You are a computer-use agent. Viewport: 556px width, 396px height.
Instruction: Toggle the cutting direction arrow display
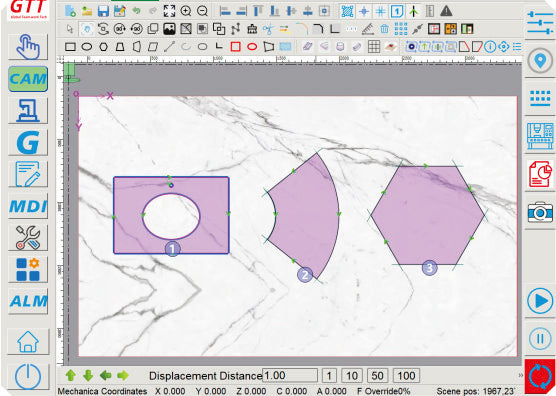(x=413, y=11)
